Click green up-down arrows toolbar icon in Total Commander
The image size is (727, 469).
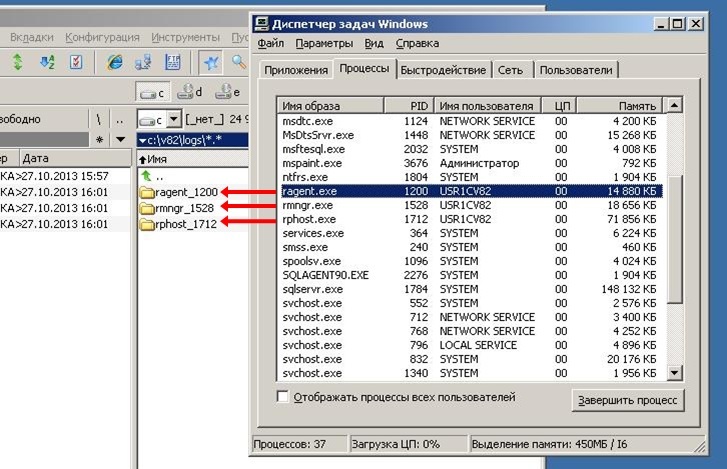[18, 62]
